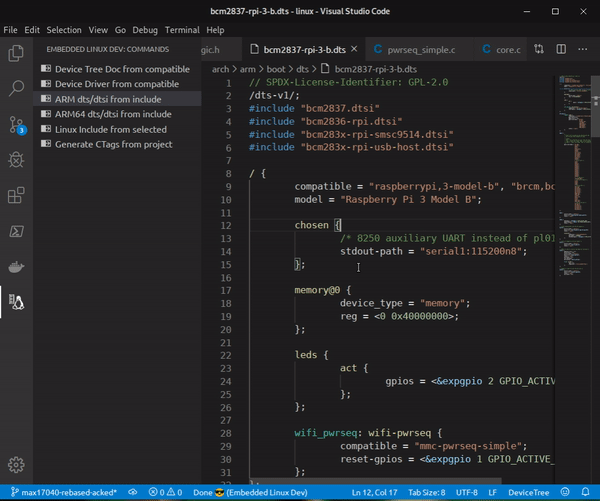Image resolution: width=600 pixels, height=501 pixels.
Task: Click the wifi_pwrseq label in code
Action: (x=326, y=433)
